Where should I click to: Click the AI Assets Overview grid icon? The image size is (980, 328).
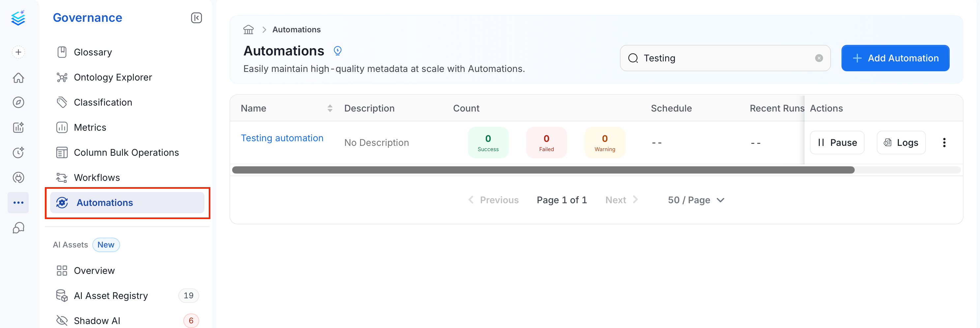pyautogui.click(x=62, y=271)
